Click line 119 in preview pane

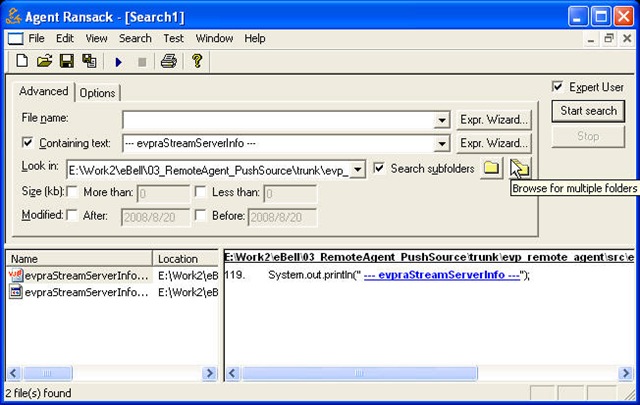(378, 275)
